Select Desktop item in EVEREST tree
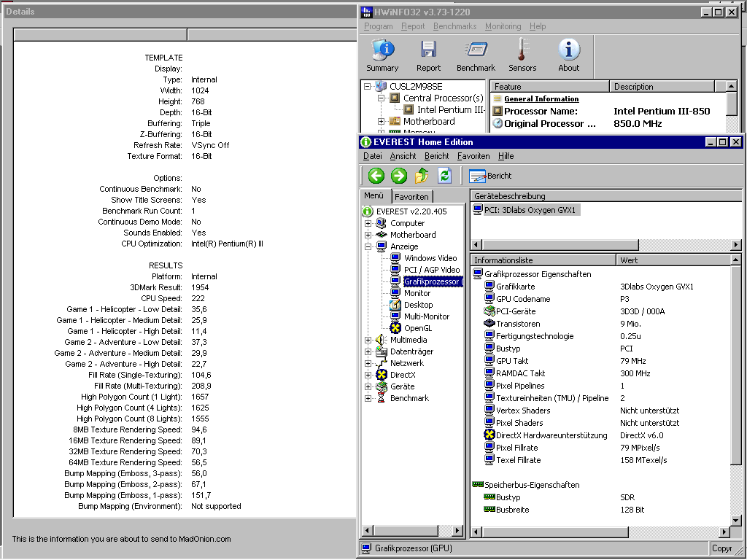The width and height of the screenshot is (747, 560). (x=418, y=305)
